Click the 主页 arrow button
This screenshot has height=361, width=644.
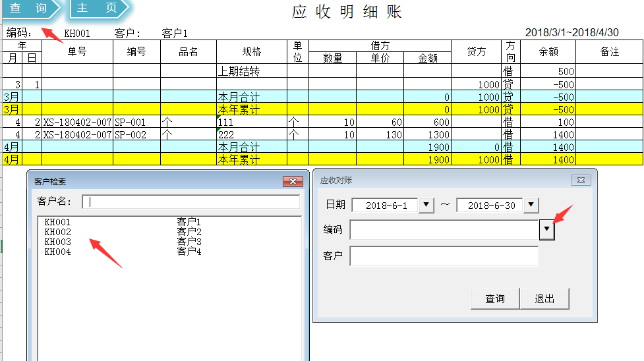coord(99,8)
